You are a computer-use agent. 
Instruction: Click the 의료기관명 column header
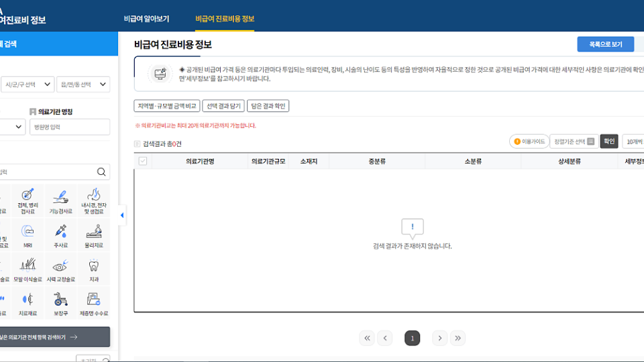pyautogui.click(x=200, y=162)
